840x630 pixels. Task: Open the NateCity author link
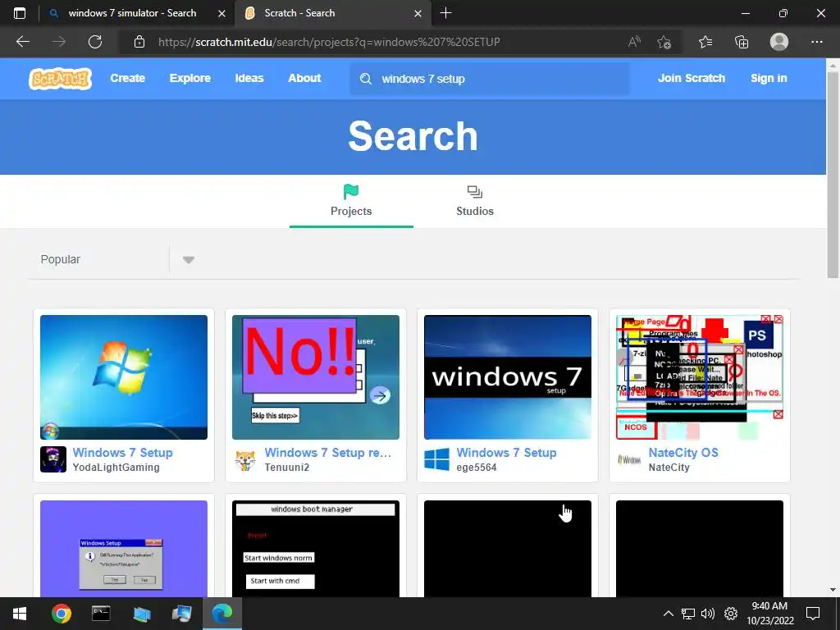(669, 467)
